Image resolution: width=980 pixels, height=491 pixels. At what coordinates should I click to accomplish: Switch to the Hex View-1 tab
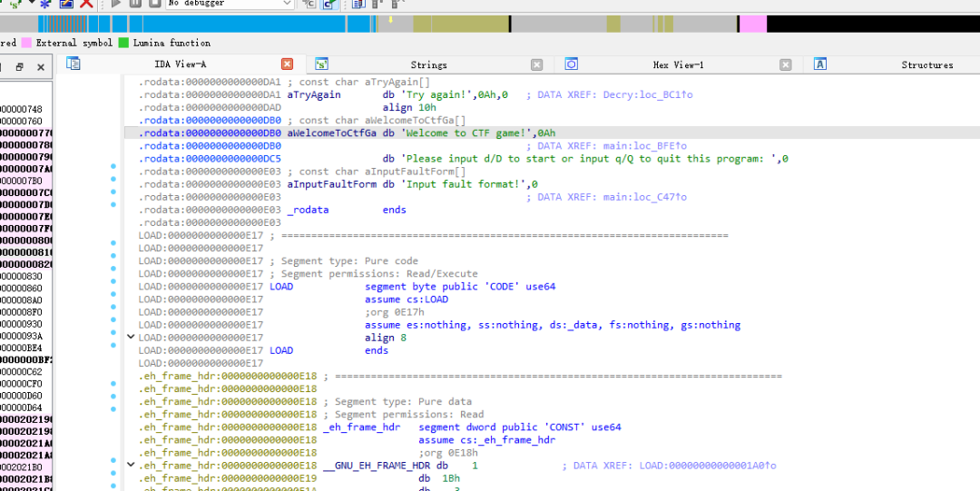pyautogui.click(x=679, y=64)
